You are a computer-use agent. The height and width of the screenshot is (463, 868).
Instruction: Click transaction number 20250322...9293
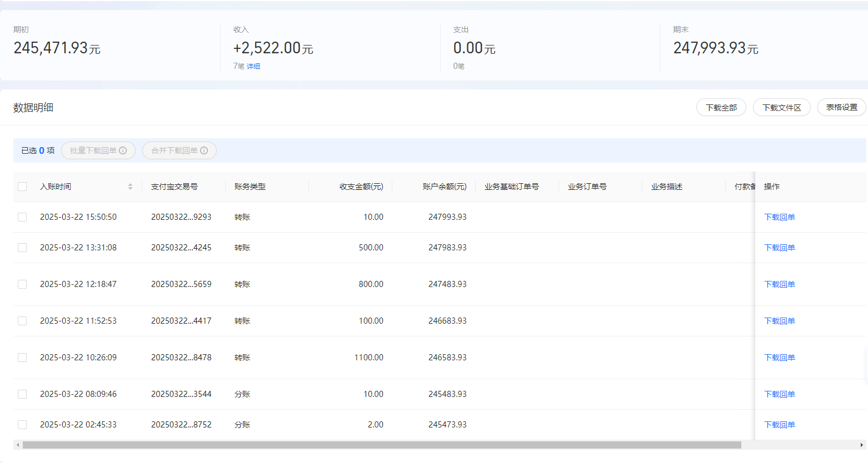click(181, 217)
